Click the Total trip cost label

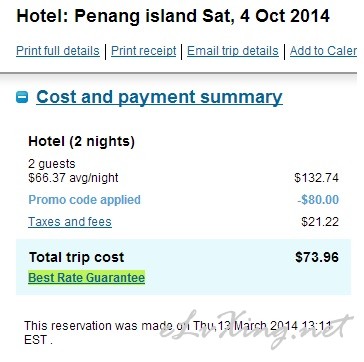click(76, 257)
